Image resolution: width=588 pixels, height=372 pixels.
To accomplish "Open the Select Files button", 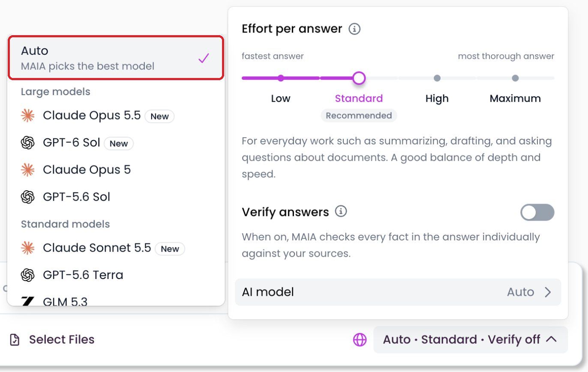I will 52,340.
